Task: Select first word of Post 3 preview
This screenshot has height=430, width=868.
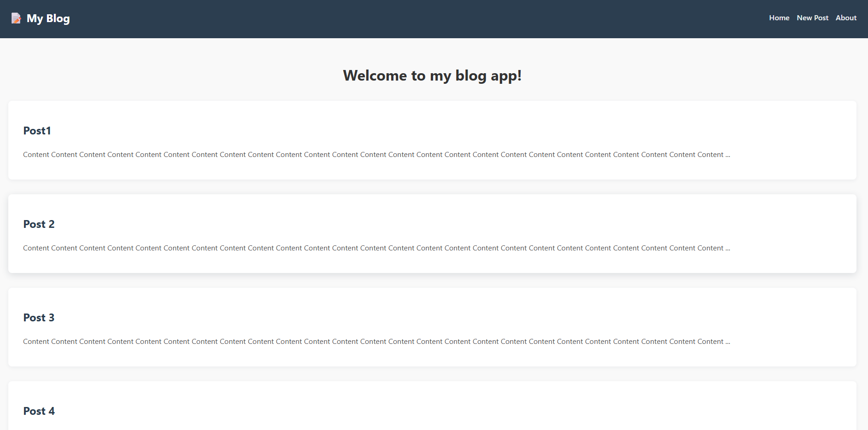Action: pos(36,342)
